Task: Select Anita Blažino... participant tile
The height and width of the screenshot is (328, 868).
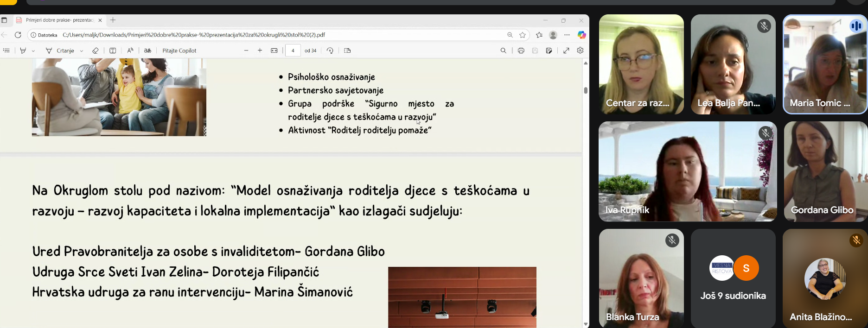Action: tap(825, 278)
